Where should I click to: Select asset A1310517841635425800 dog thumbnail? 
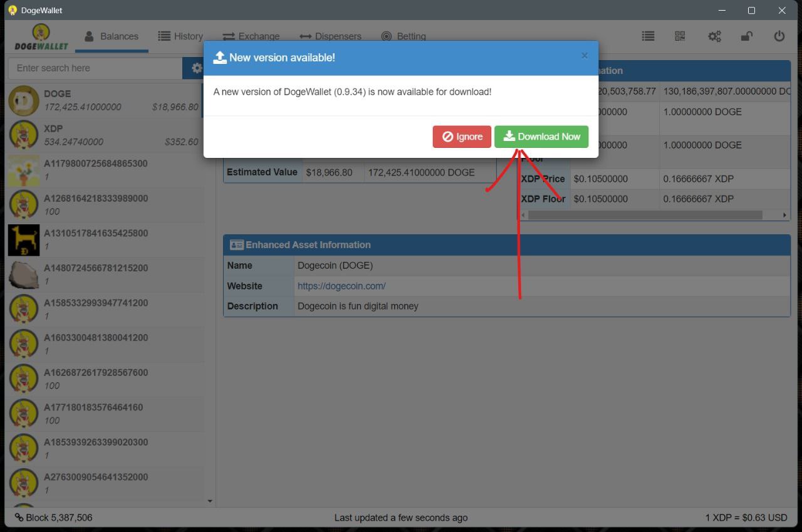(24, 240)
